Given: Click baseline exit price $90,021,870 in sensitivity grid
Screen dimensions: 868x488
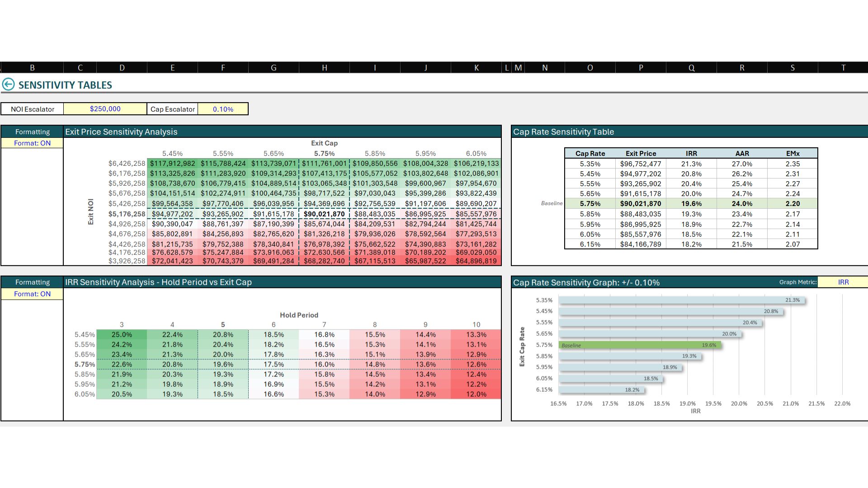Looking at the screenshot, I should coord(324,214).
